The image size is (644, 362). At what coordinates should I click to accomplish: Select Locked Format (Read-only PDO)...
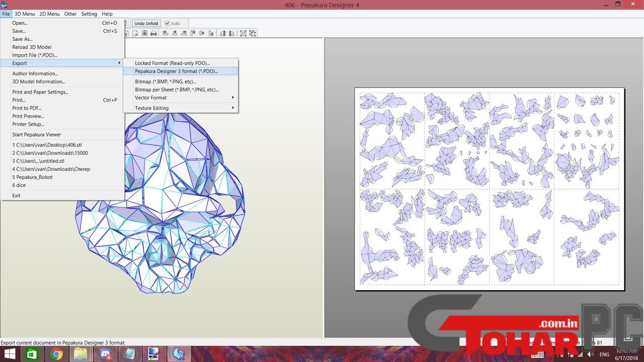click(x=181, y=63)
